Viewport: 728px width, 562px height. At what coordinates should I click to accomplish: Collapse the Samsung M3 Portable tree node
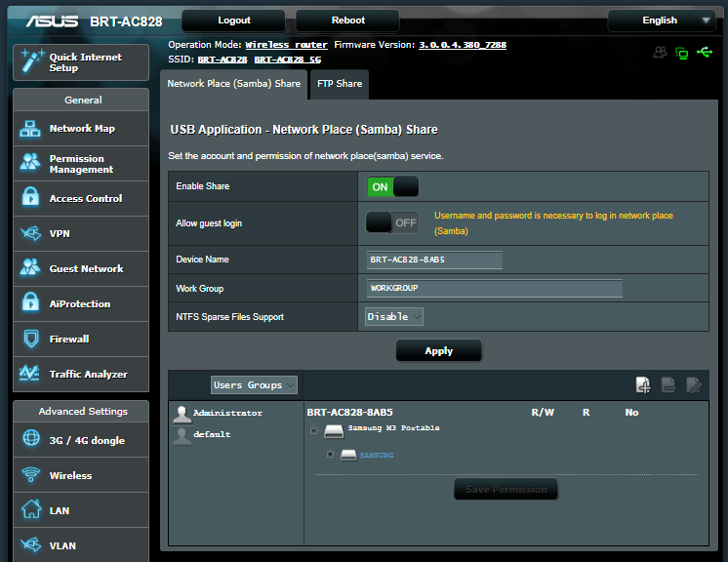click(315, 430)
